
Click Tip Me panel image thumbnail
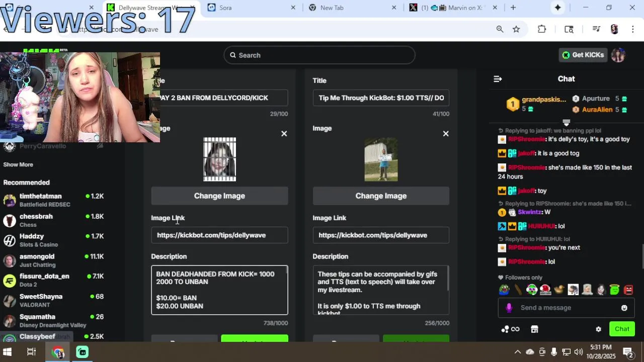(381, 159)
